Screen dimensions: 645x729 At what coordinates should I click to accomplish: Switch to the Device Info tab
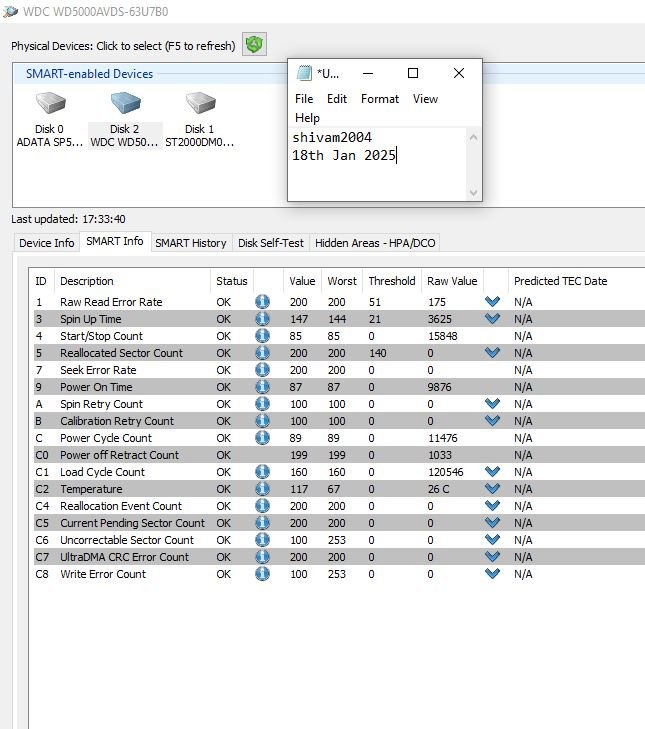[x=47, y=243]
